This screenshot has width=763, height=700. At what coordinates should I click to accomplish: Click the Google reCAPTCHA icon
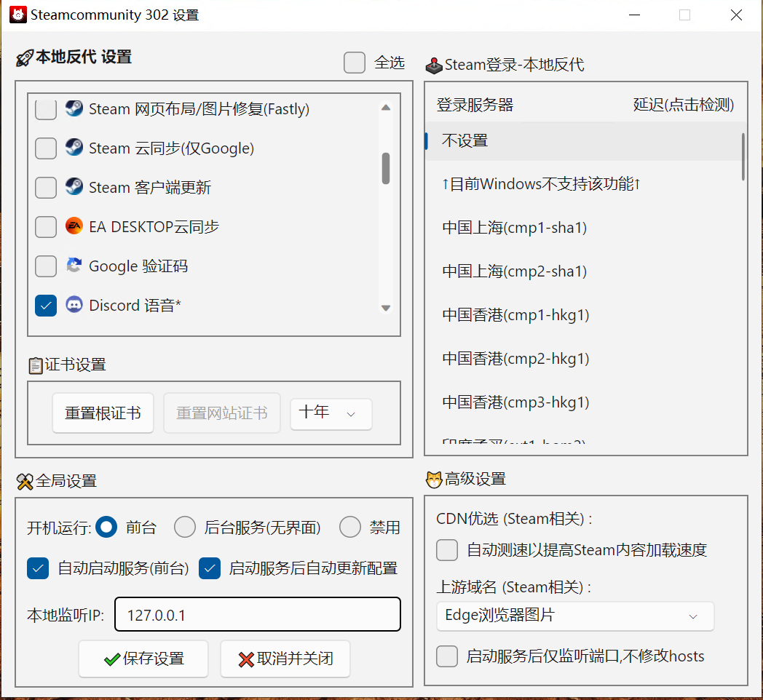point(74,266)
